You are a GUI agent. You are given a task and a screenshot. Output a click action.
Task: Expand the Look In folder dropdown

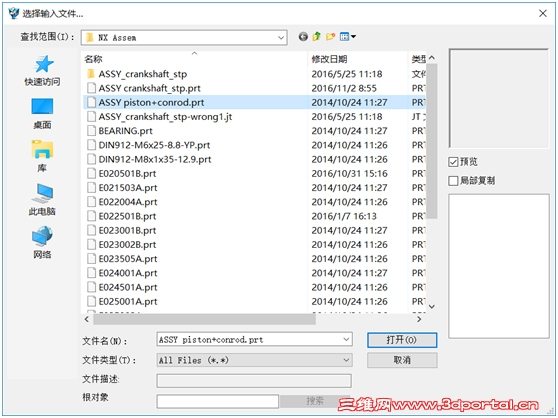281,37
